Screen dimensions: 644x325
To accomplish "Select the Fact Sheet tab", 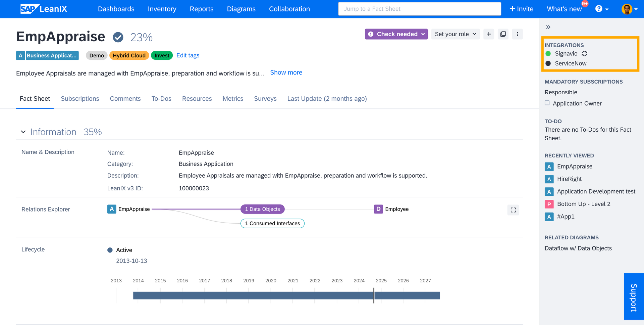I will point(35,99).
